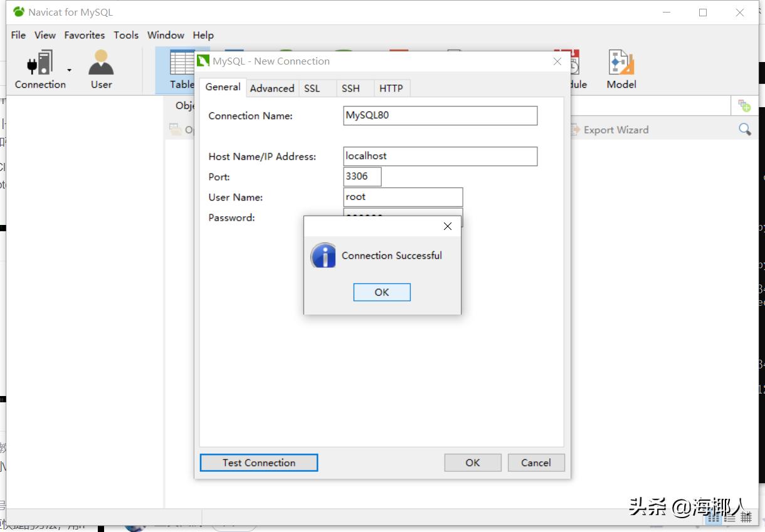Click the Schedule clock icon
Screen dimensions: 765x532
click(x=572, y=64)
